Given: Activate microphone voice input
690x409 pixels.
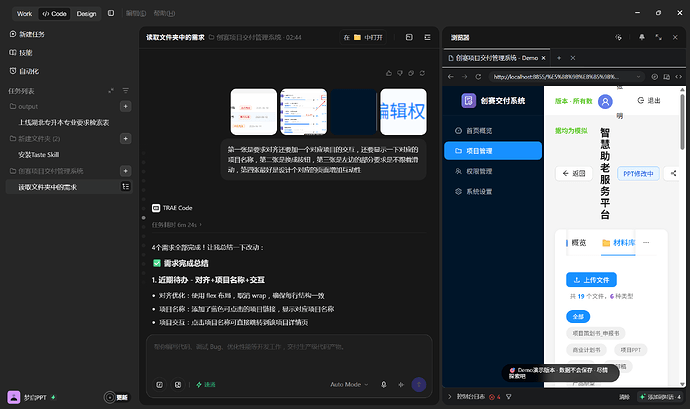Looking at the screenshot, I should click(384, 384).
